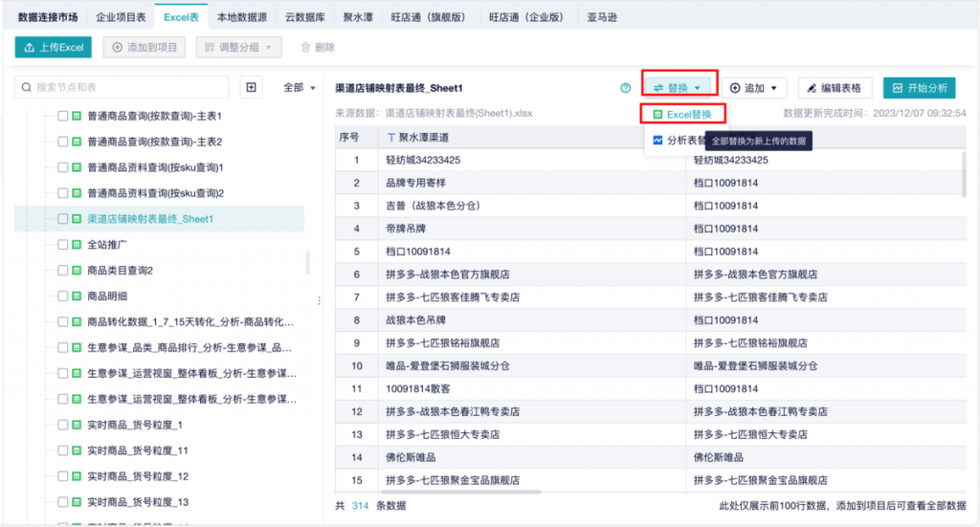Check the box for 商品明细
980x527 pixels.
coord(63,296)
